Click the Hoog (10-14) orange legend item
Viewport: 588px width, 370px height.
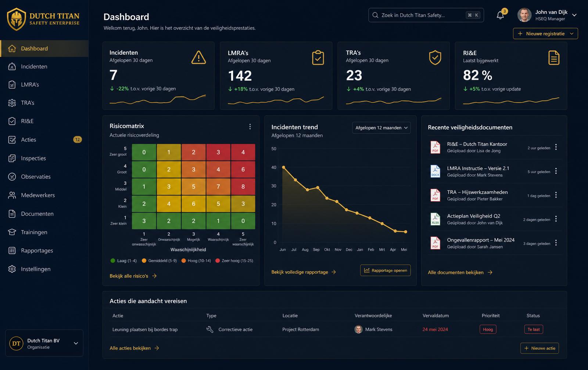(x=196, y=261)
